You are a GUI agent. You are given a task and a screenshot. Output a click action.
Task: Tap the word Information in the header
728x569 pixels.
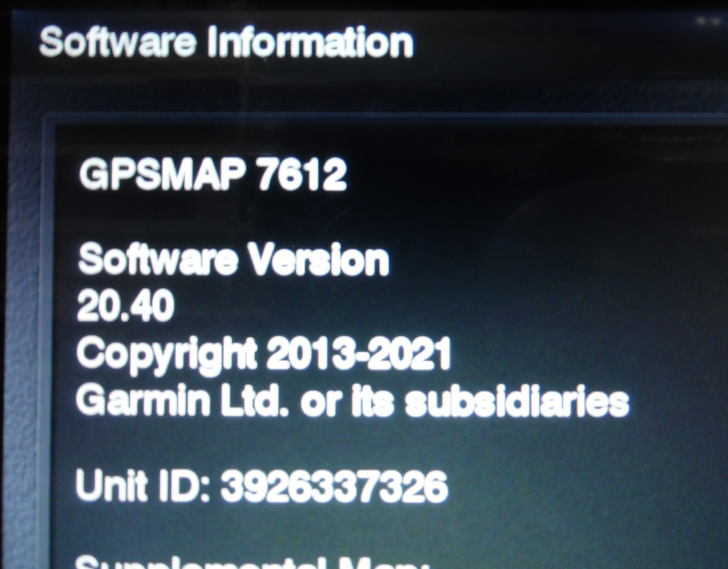tap(311, 42)
